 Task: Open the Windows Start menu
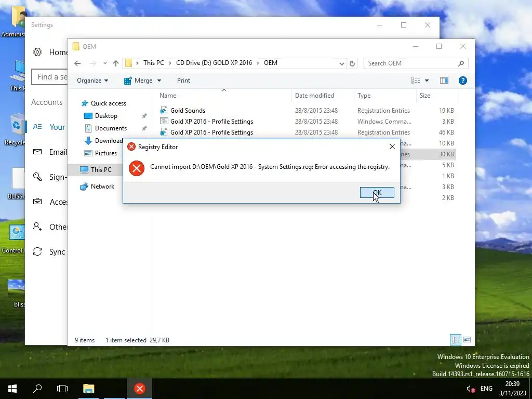(x=12, y=389)
